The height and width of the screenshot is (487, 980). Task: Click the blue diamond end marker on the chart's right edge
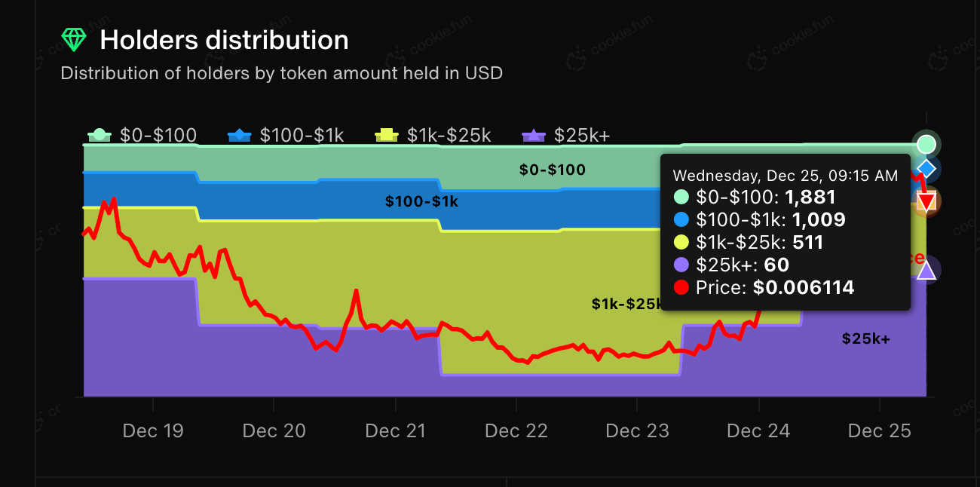coord(926,167)
